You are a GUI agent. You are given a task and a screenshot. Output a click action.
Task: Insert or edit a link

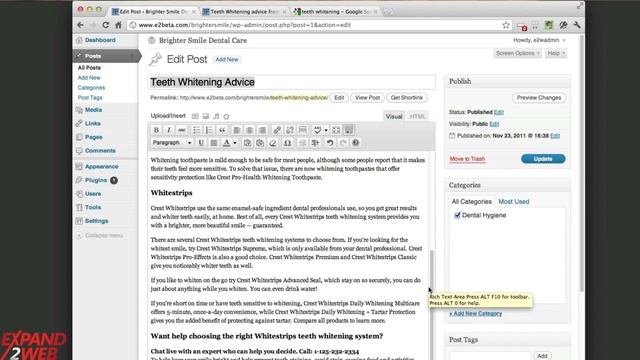(x=277, y=130)
